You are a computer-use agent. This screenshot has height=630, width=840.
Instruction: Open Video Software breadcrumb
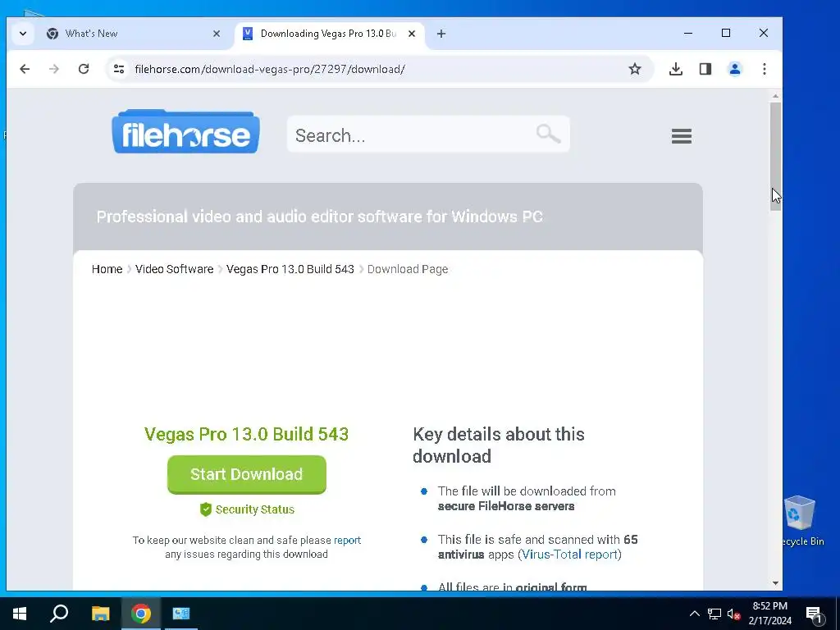174,269
